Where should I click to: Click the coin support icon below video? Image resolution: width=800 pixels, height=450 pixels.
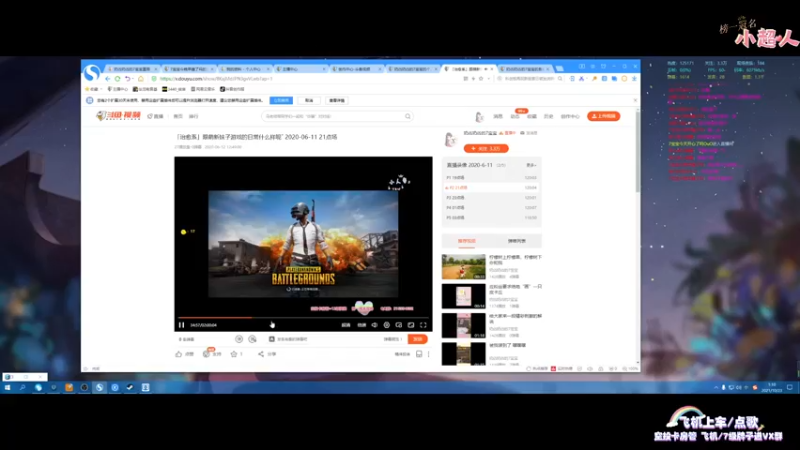(x=206, y=354)
